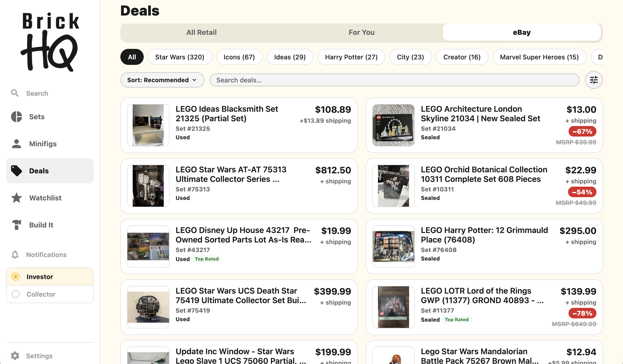Click LEGO Star Wars UCS Death Star title
The image size is (623, 364).
coord(241,296)
